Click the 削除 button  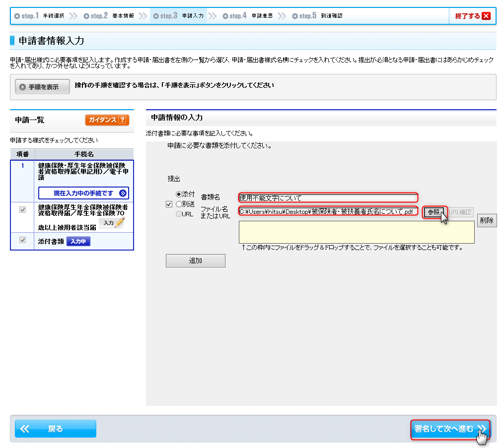pos(487,221)
